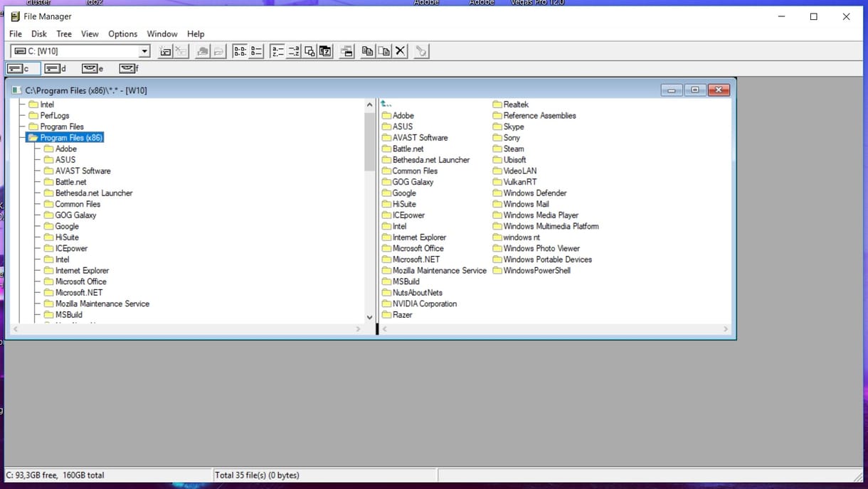Click the Share As toolbar icon

(203, 51)
